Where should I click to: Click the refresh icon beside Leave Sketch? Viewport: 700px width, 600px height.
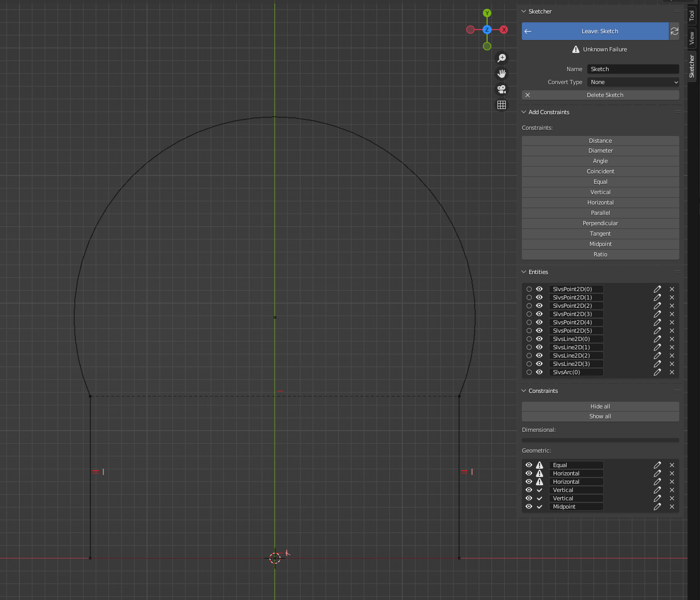pos(674,31)
